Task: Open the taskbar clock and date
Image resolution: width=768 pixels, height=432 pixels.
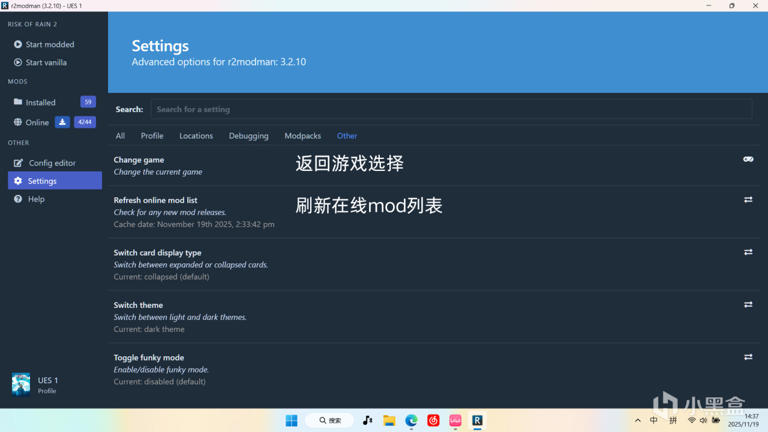Action: point(744,420)
